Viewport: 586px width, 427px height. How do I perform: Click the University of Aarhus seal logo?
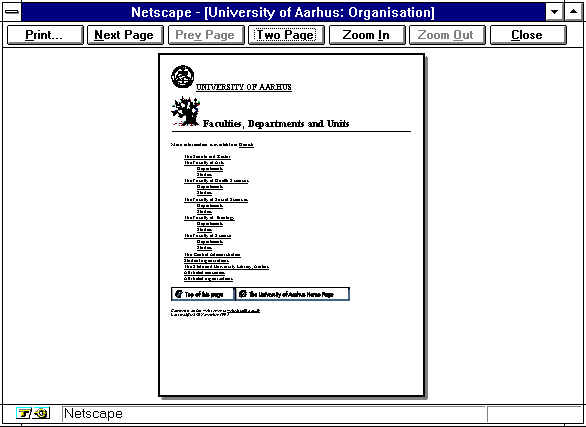(x=182, y=77)
